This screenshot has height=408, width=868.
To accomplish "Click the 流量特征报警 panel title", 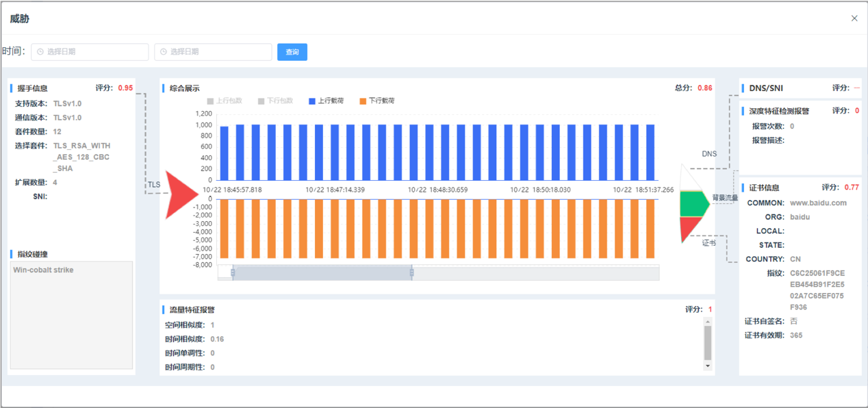I will point(192,310).
